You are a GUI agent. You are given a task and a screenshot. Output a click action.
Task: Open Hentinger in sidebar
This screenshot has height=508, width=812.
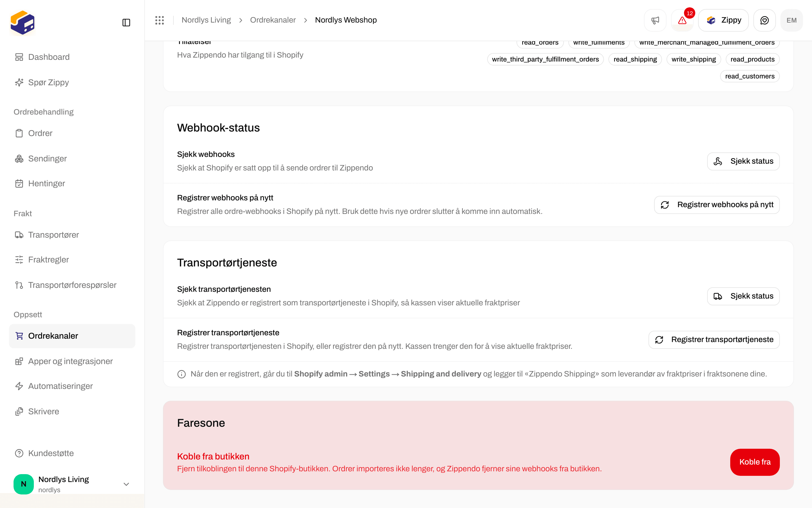tap(72, 183)
